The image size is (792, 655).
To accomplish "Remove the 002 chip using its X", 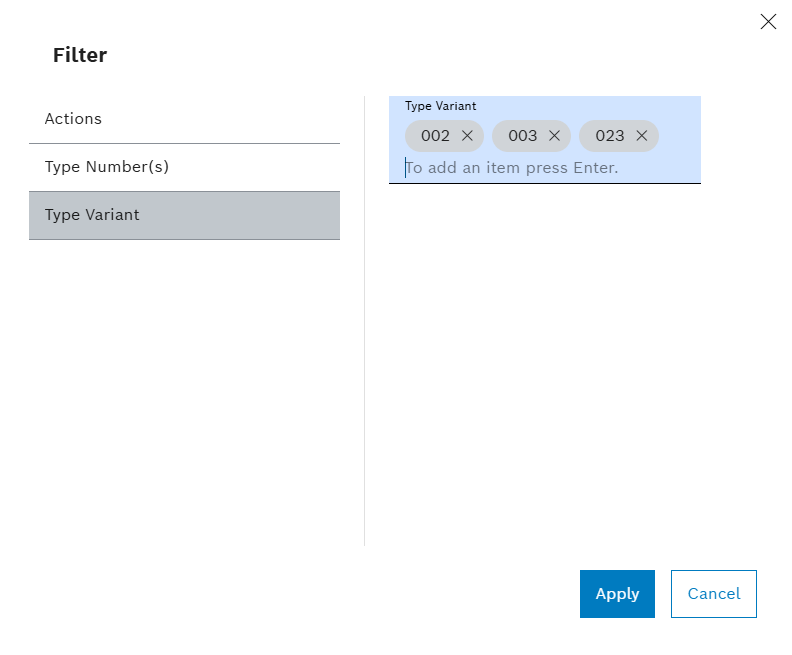I will (467, 136).
